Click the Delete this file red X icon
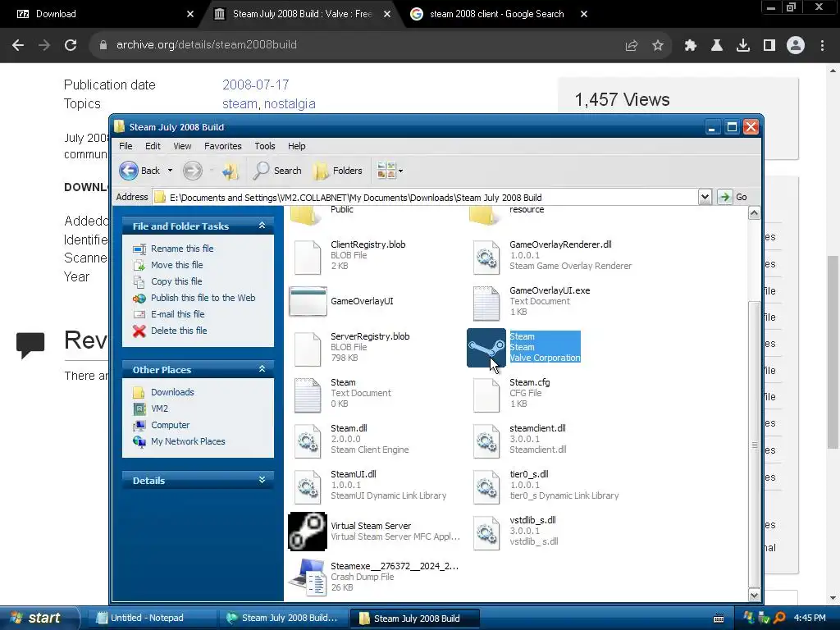Image resolution: width=840 pixels, height=630 pixels. 139,331
